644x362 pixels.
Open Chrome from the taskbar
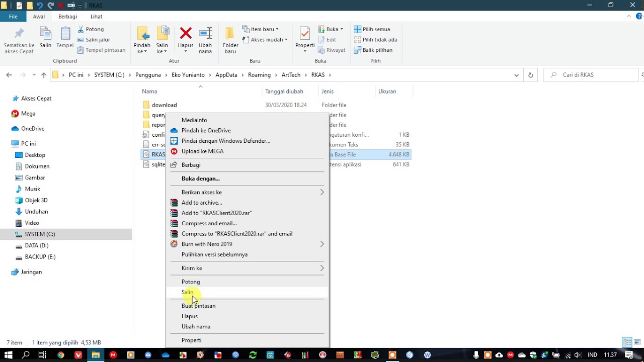[61, 355]
